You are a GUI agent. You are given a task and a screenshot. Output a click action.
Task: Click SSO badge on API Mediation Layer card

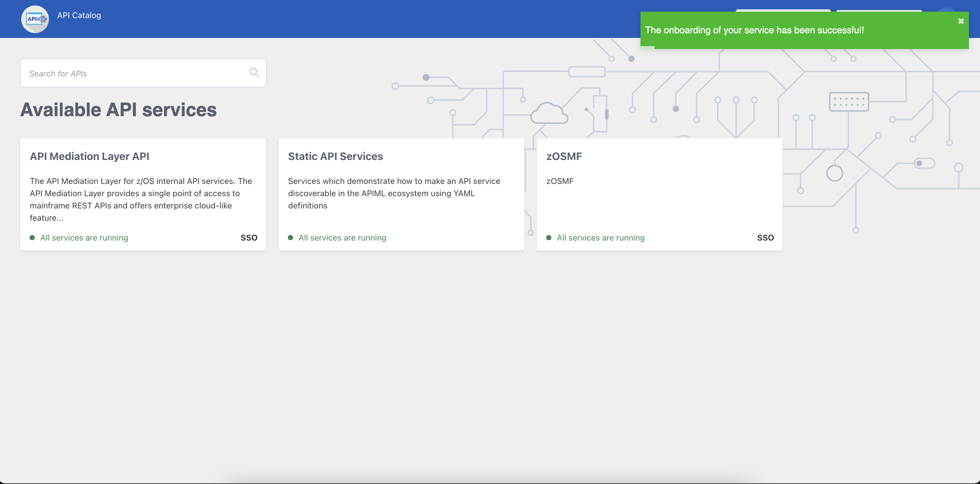coord(249,238)
